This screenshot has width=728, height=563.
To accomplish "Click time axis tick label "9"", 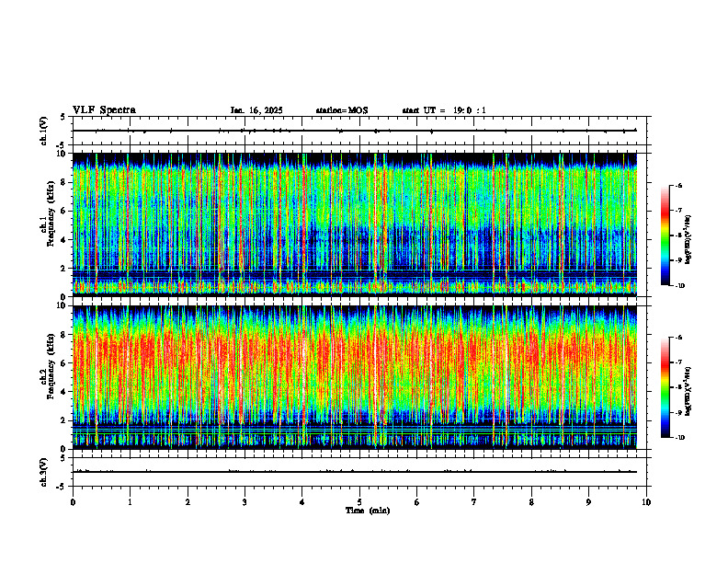I will [x=588, y=502].
